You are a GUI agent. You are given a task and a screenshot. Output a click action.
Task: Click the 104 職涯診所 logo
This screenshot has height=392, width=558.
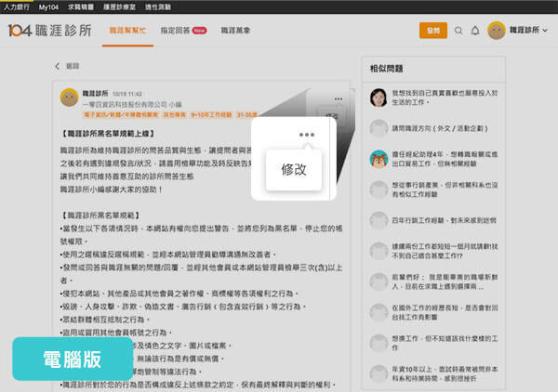coord(49,31)
